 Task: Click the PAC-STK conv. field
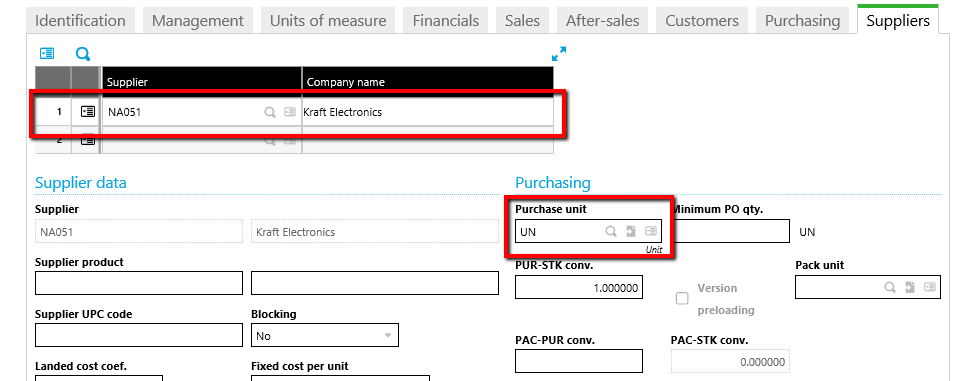click(730, 362)
